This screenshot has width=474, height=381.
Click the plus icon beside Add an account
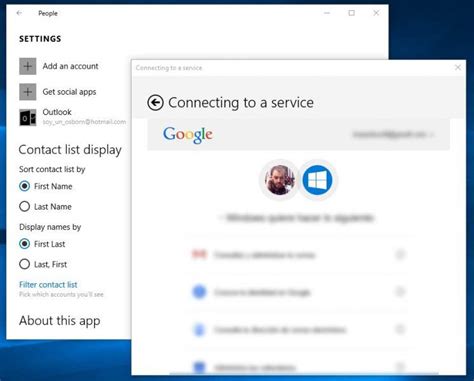[28, 66]
